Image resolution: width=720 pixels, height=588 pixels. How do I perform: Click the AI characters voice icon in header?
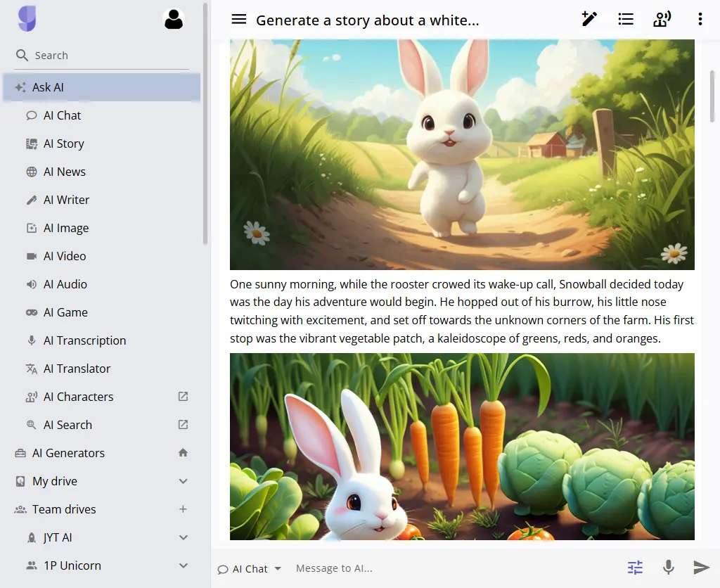click(x=662, y=19)
